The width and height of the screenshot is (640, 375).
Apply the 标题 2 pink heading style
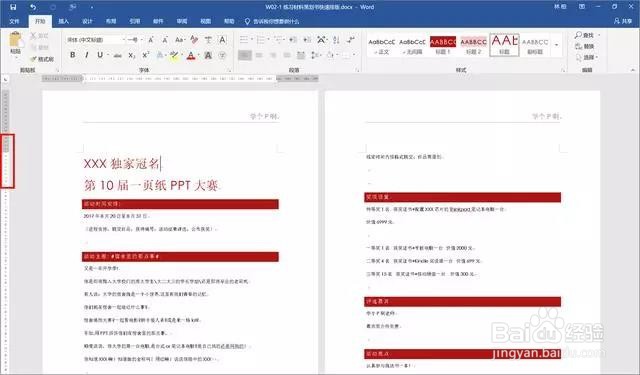coord(473,45)
